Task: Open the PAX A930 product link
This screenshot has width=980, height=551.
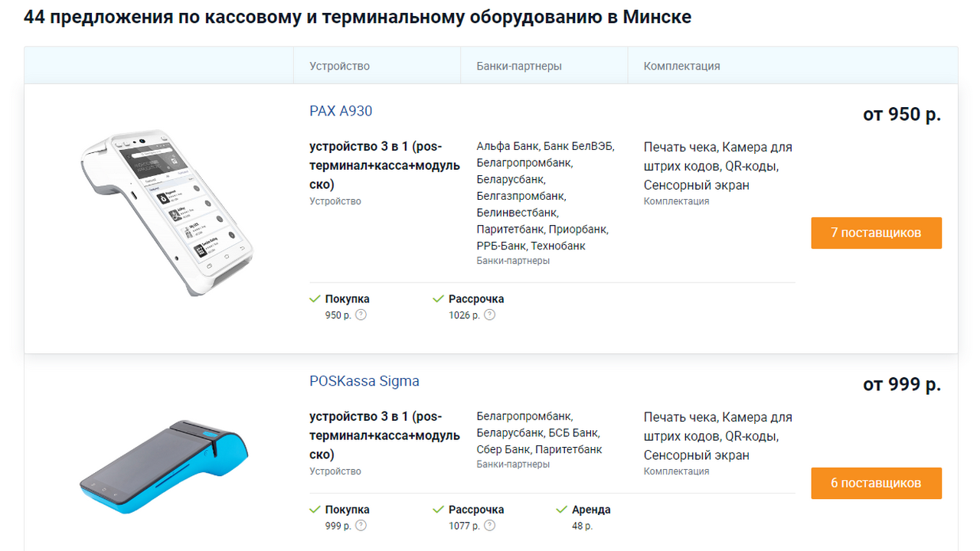Action: (341, 111)
